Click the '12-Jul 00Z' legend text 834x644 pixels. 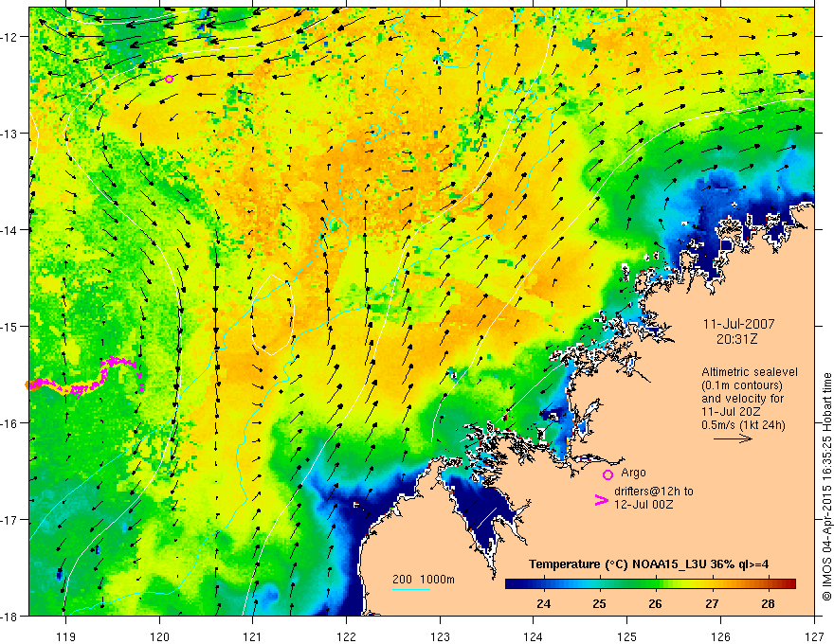tap(644, 504)
